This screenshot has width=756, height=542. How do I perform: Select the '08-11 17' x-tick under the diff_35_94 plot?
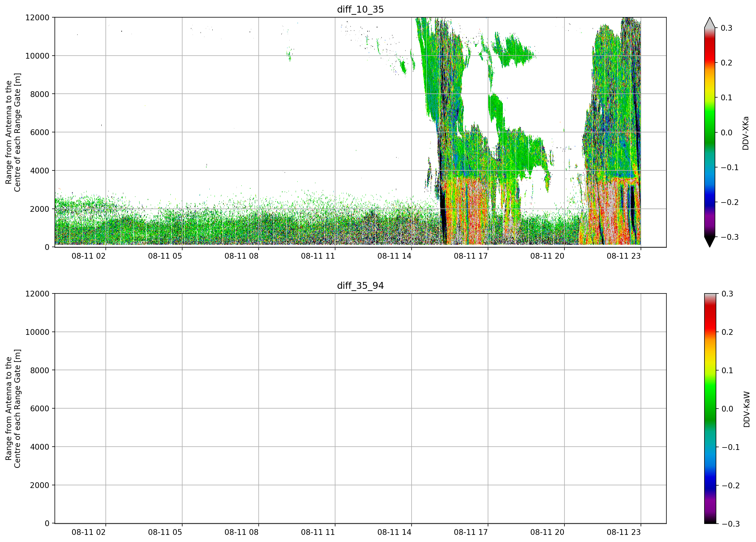pyautogui.click(x=471, y=532)
